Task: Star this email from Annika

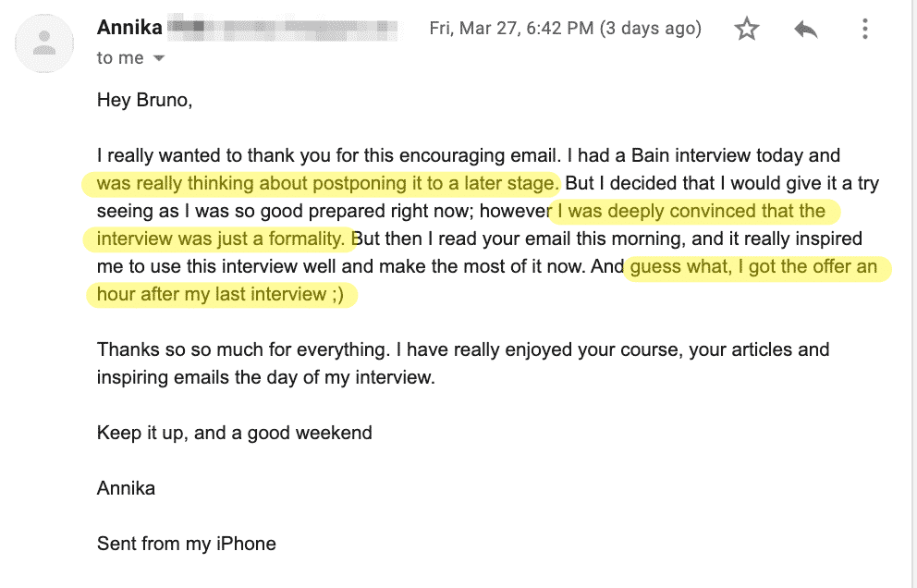Action: point(747,29)
